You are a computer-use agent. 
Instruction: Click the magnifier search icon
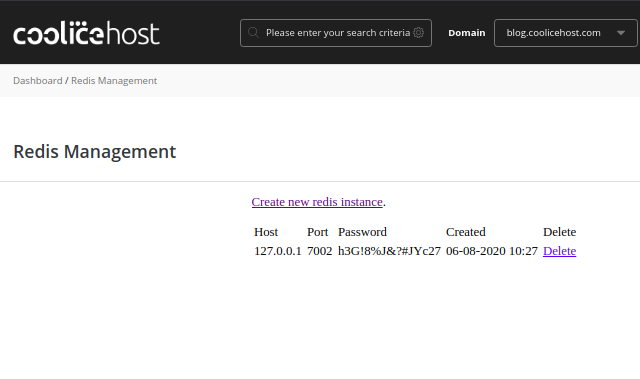point(253,33)
